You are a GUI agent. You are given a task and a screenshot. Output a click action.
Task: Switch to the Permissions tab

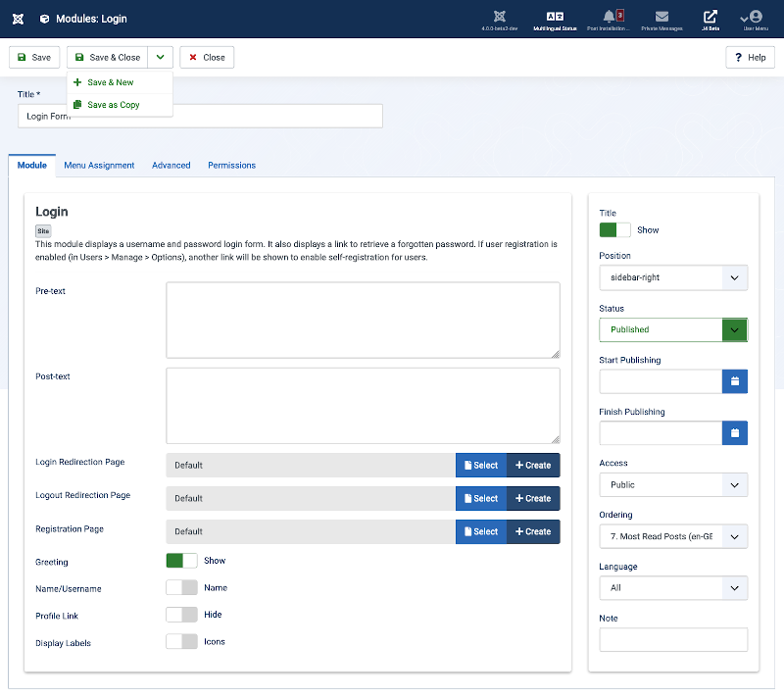click(x=231, y=166)
